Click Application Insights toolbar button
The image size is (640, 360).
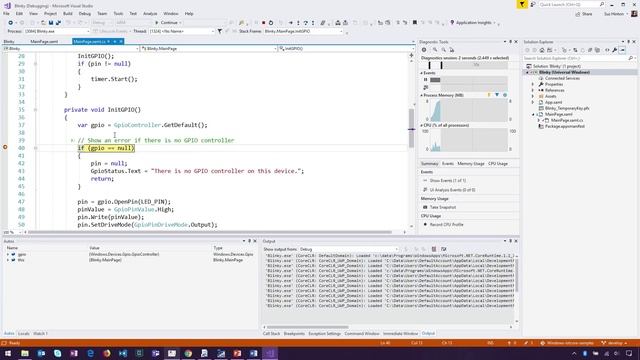[x=473, y=23]
